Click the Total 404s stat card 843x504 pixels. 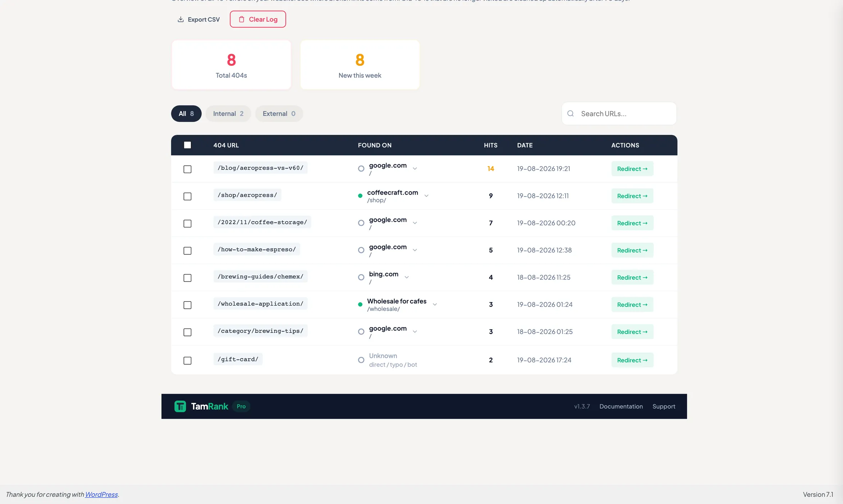231,65
